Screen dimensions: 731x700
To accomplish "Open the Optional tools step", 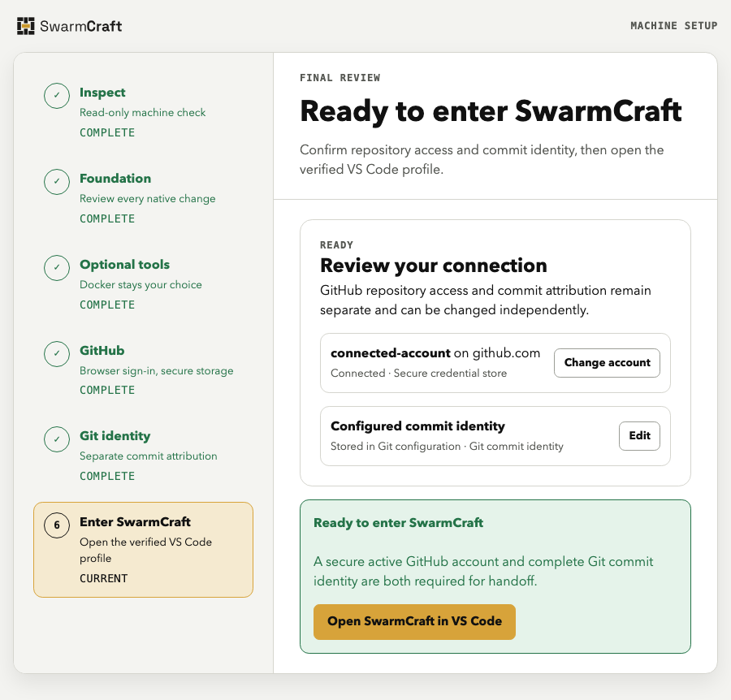I will tap(124, 264).
